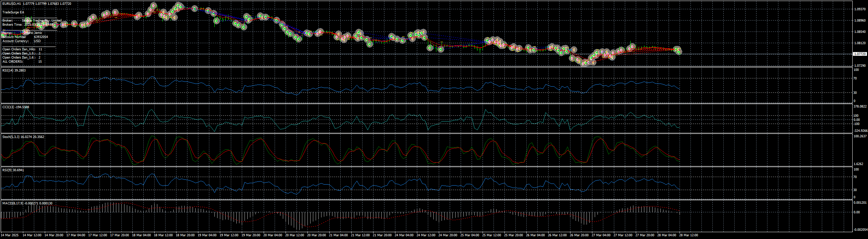Image resolution: width=868 pixels, height=239 pixels.
Task: Click the MACD(8,17,9) indicator label
Action: pos(27,203)
